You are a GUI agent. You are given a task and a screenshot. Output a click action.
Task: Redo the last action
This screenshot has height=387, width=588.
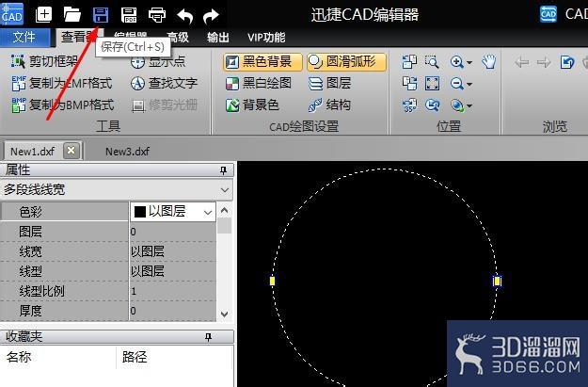(211, 16)
